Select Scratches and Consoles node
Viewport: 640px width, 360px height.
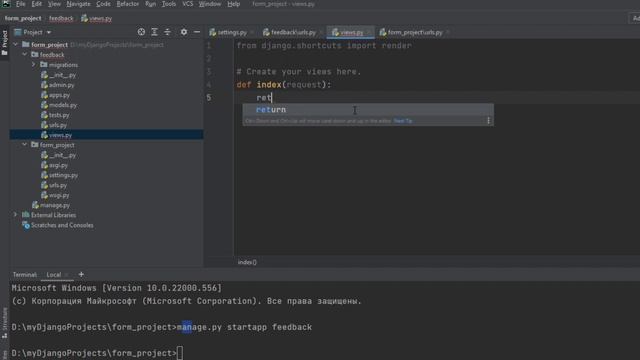[x=62, y=225]
